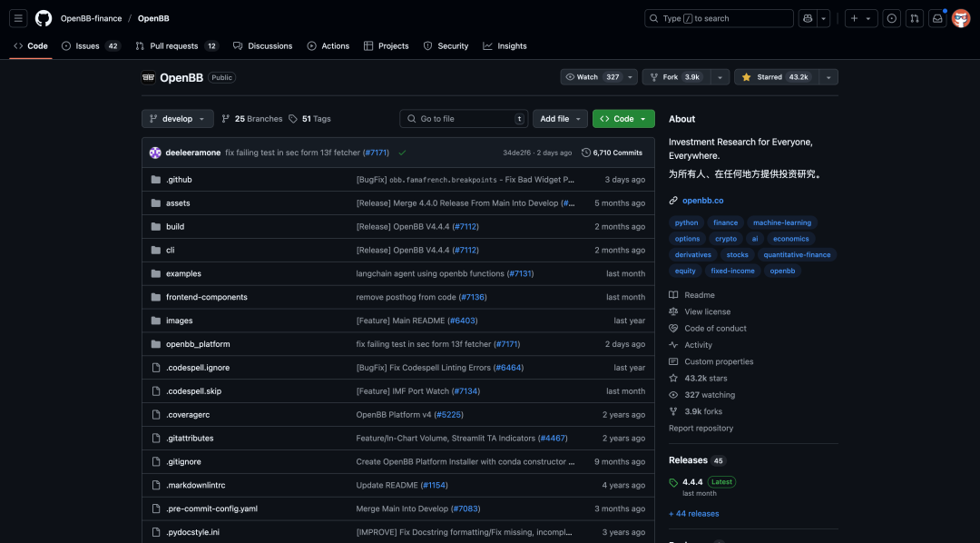Image resolution: width=980 pixels, height=543 pixels.
Task: Click the OpenBB-finance organization link
Action: (x=92, y=18)
